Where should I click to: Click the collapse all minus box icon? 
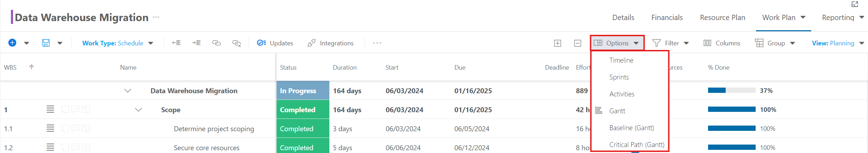tap(578, 43)
